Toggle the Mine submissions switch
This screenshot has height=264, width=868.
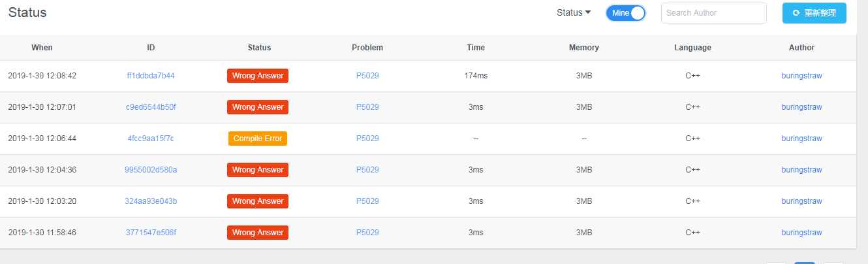625,13
